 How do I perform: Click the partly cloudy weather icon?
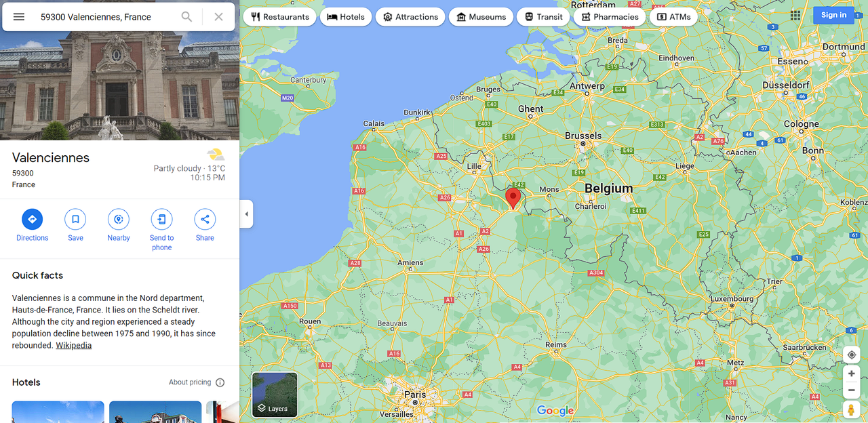pyautogui.click(x=216, y=155)
